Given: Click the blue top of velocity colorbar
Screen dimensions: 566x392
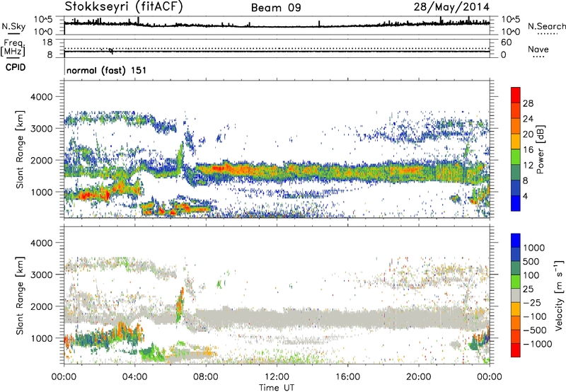Looking at the screenshot, I should 516,241.
